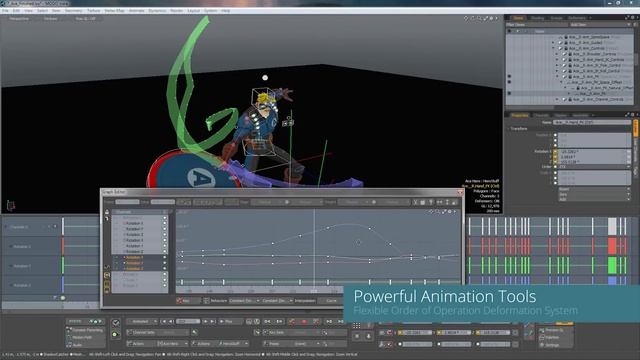Image resolution: width=640 pixels, height=360 pixels.
Task: Click the Add Item button
Action: point(599,25)
